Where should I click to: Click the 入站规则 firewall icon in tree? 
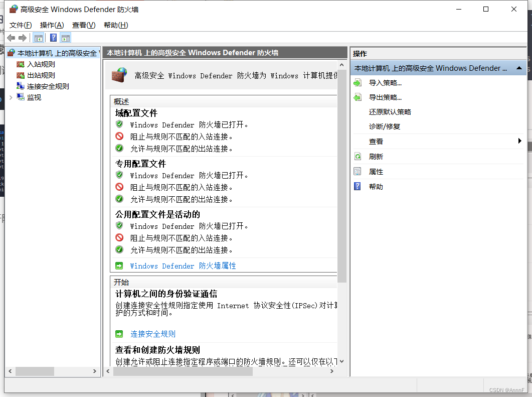21,64
